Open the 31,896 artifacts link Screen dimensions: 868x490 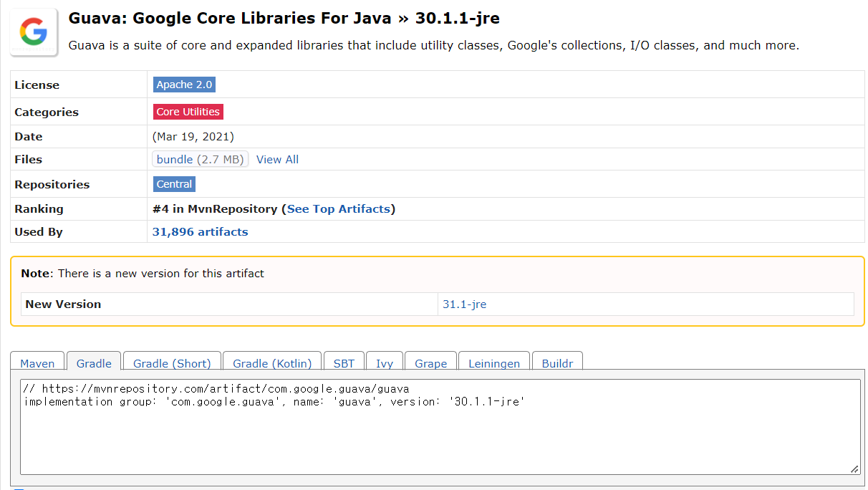[x=200, y=232]
